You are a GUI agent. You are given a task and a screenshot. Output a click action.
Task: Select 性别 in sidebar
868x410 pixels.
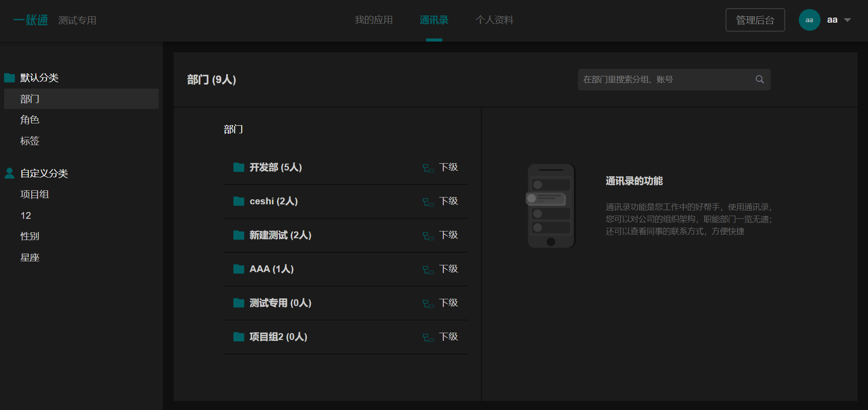tap(30, 236)
